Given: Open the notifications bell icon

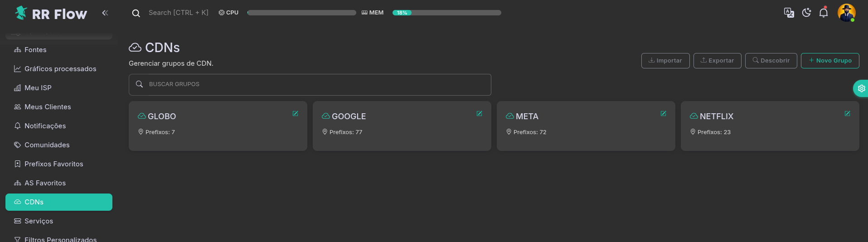Looking at the screenshot, I should tap(824, 13).
